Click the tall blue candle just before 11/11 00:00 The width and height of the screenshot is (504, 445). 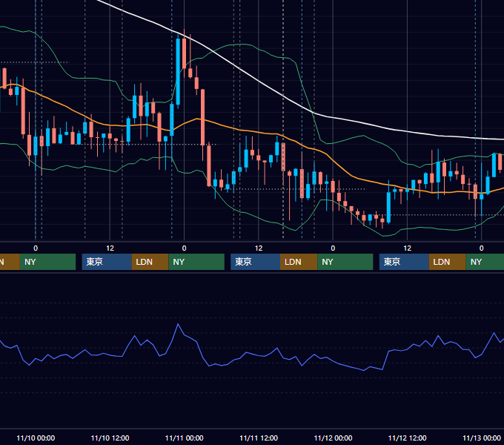pos(178,71)
